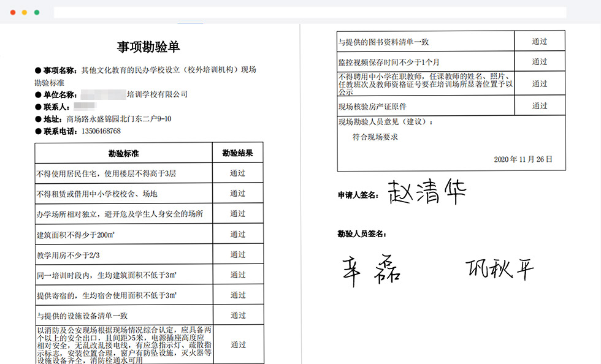Click the text 培训学校有限公司

pyautogui.click(x=157, y=94)
